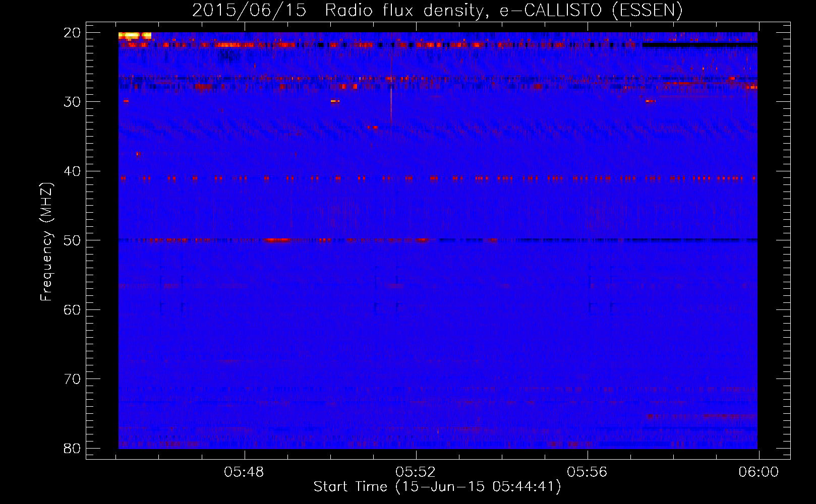Click the 40 MHz frequency tick label

[x=72, y=171]
